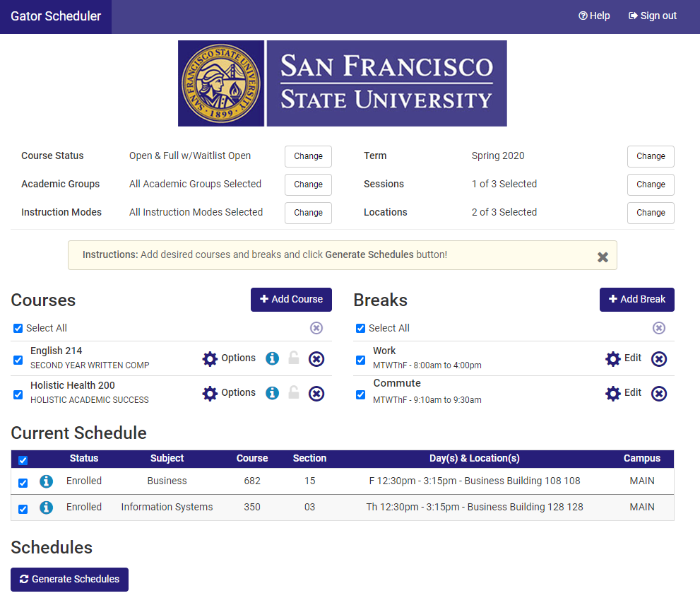Edit the Commute break settings
Screen dimensions: 700x598
[x=623, y=392]
